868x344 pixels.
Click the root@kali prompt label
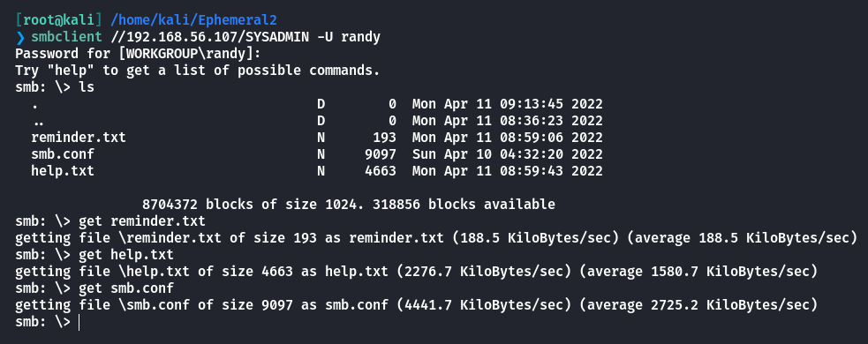tap(58, 20)
